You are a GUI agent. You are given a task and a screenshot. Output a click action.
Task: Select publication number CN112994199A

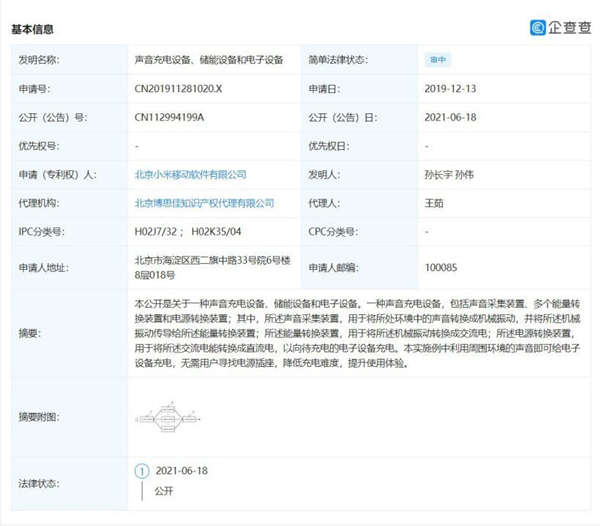[x=169, y=117]
